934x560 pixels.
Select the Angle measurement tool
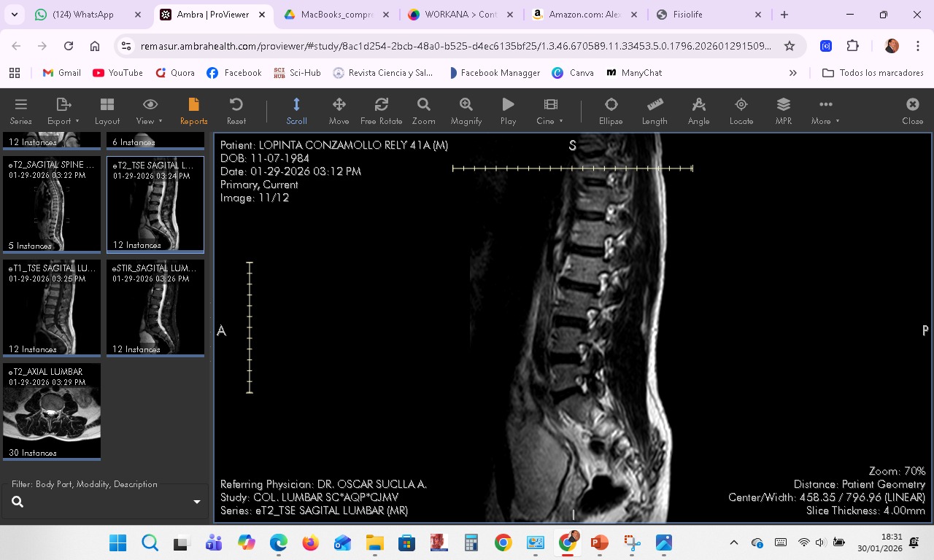[x=698, y=111]
